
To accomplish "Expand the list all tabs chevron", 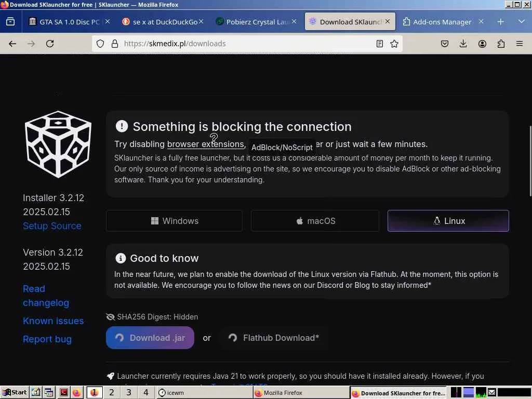I will click(522, 21).
